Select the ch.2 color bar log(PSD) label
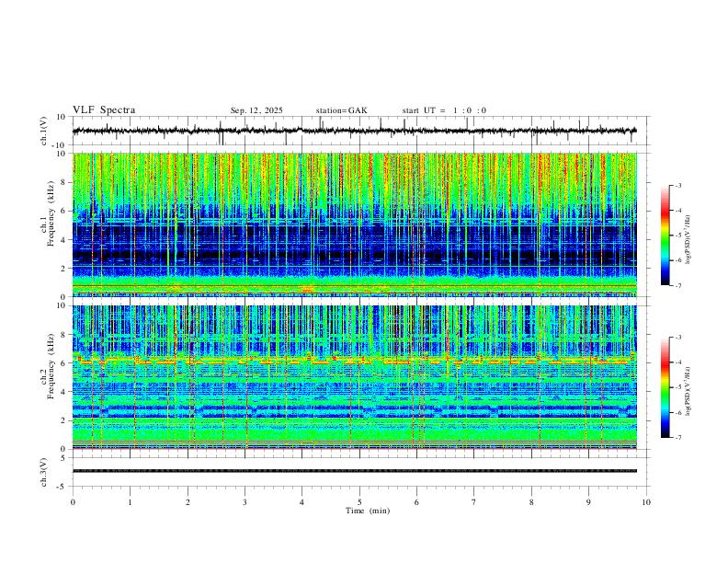 (688, 391)
